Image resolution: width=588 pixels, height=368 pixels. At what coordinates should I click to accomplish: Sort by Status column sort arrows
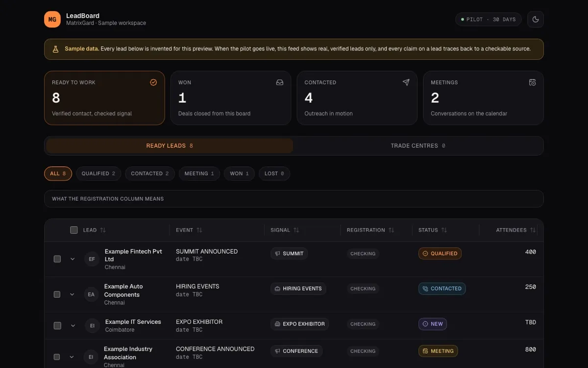coord(444,230)
